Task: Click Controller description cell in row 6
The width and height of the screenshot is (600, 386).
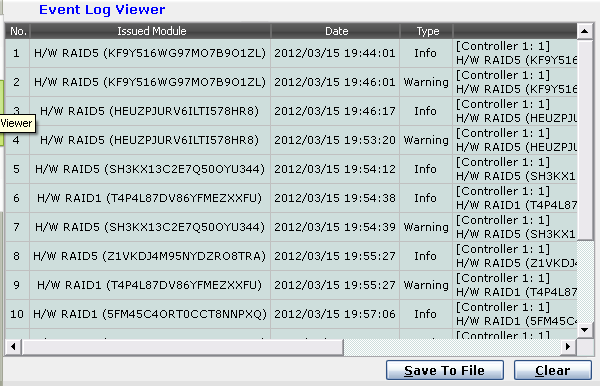Action: pyautogui.click(x=515, y=198)
